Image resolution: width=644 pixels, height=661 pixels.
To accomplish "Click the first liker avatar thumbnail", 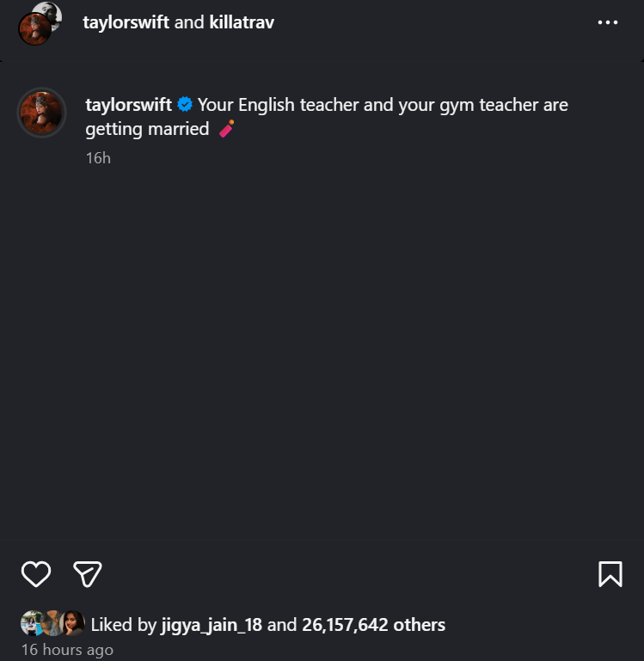I will coord(30,623).
